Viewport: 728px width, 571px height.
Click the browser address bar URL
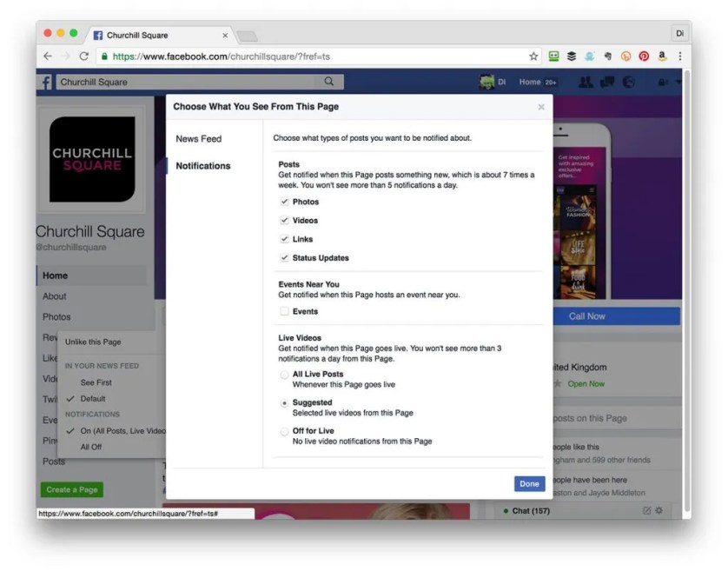tap(222, 56)
